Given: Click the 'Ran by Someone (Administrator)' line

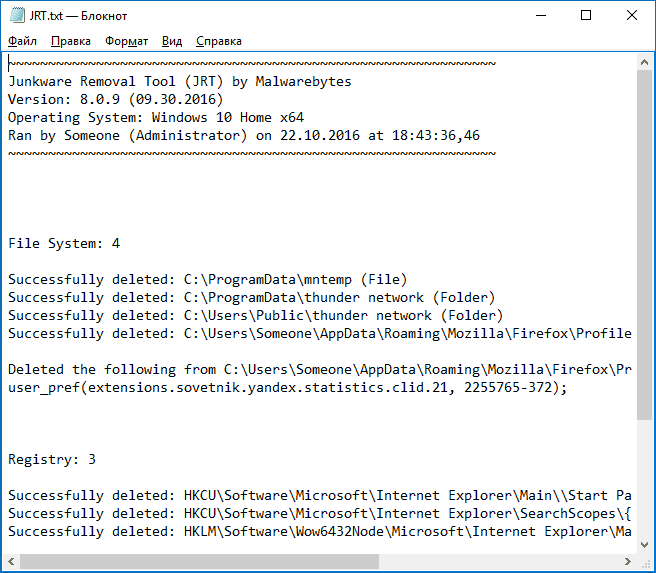Looking at the screenshot, I should point(244,135).
